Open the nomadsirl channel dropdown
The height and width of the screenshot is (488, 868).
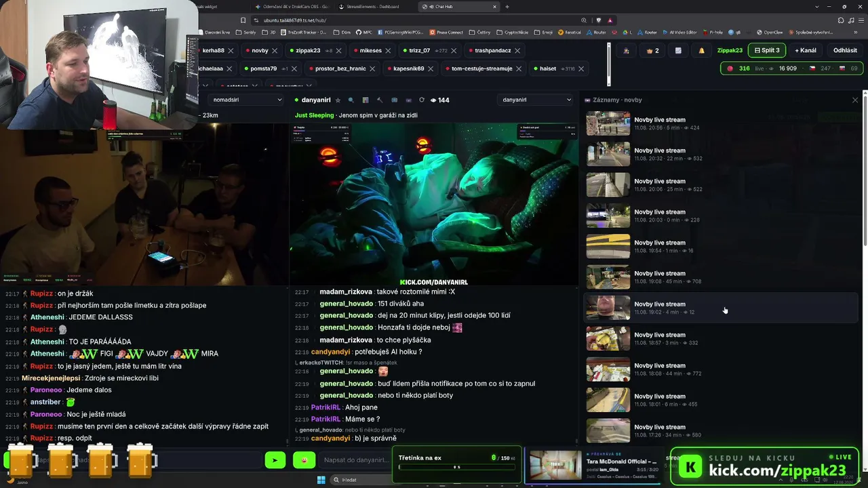(x=247, y=100)
